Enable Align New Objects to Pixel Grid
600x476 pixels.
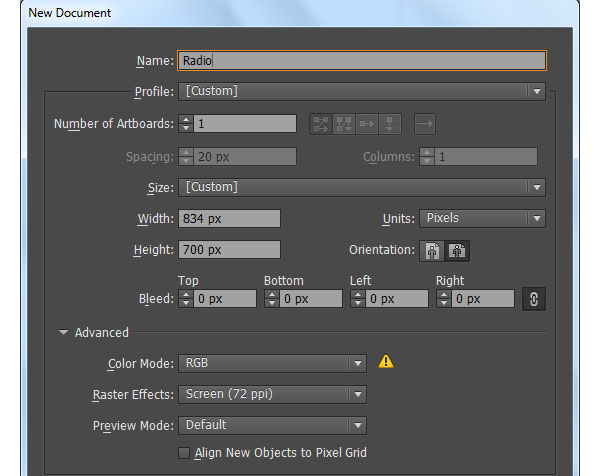click(x=184, y=453)
